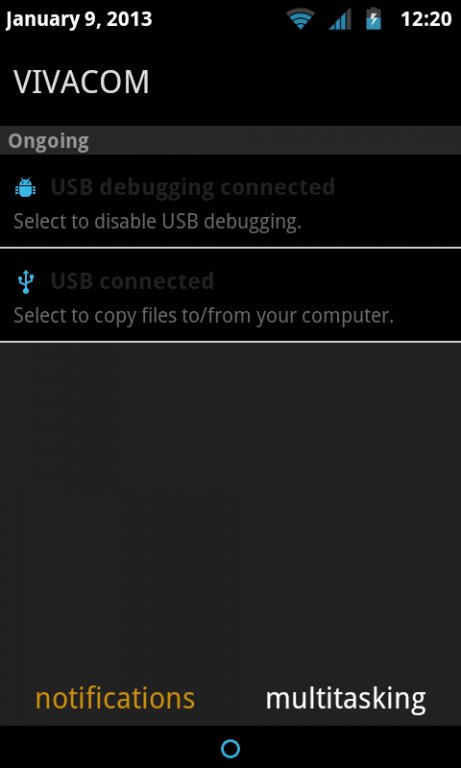Image resolution: width=461 pixels, height=768 pixels.
Task: Open USB connected notification title
Action: 132,281
